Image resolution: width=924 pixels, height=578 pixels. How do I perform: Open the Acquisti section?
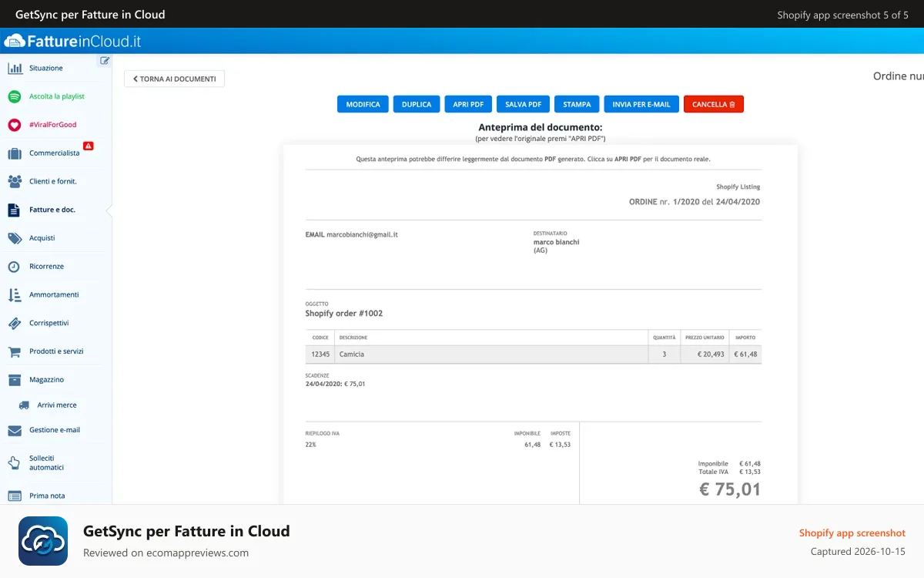coord(42,238)
